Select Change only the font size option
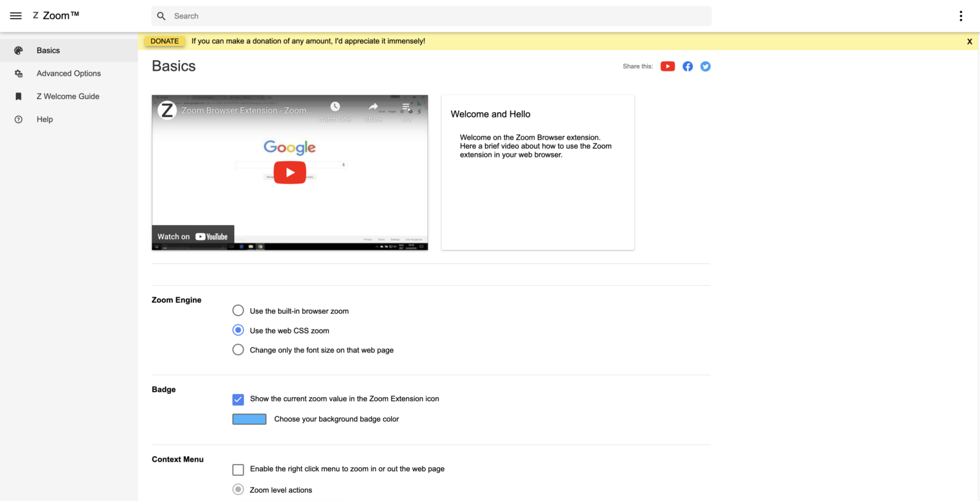 pos(238,350)
